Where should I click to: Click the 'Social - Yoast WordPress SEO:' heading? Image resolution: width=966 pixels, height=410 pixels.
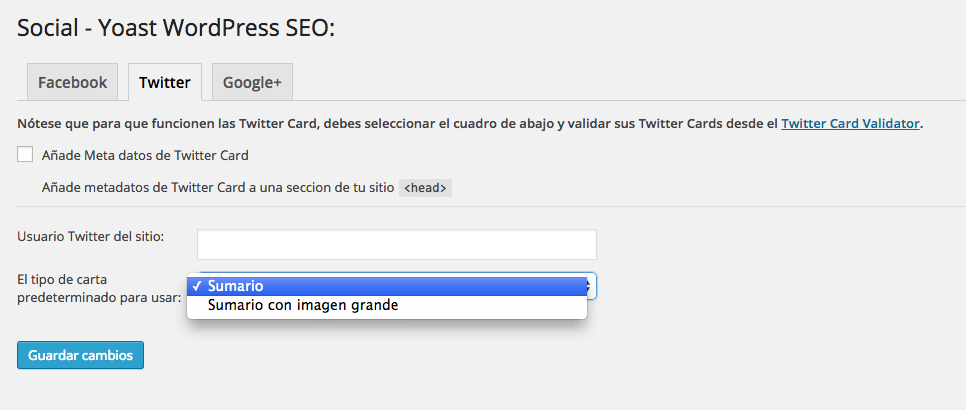[176, 29]
